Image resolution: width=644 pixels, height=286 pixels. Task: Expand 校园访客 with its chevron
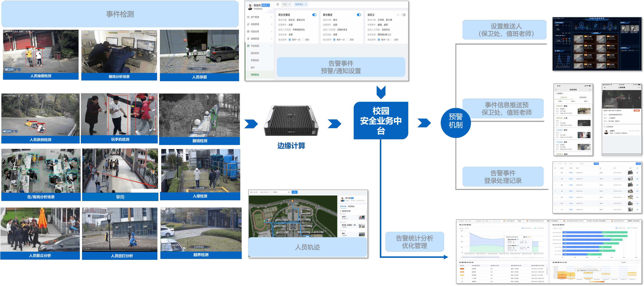pyautogui.click(x=272, y=31)
